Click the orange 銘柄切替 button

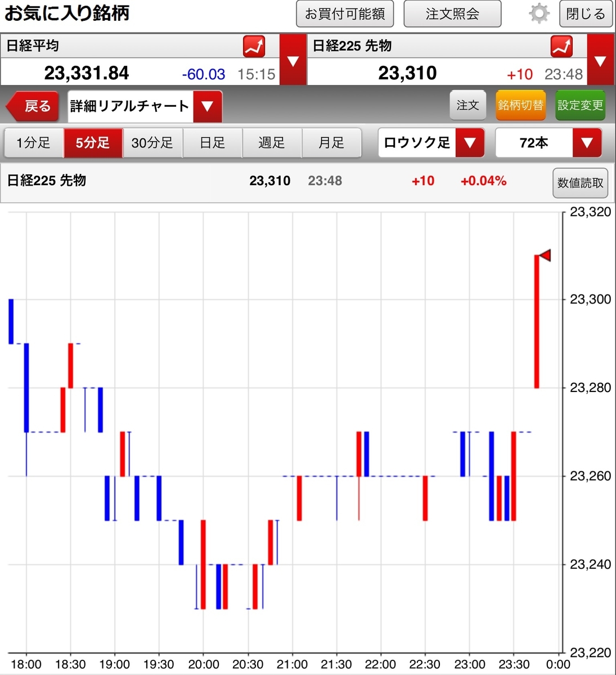[520, 105]
